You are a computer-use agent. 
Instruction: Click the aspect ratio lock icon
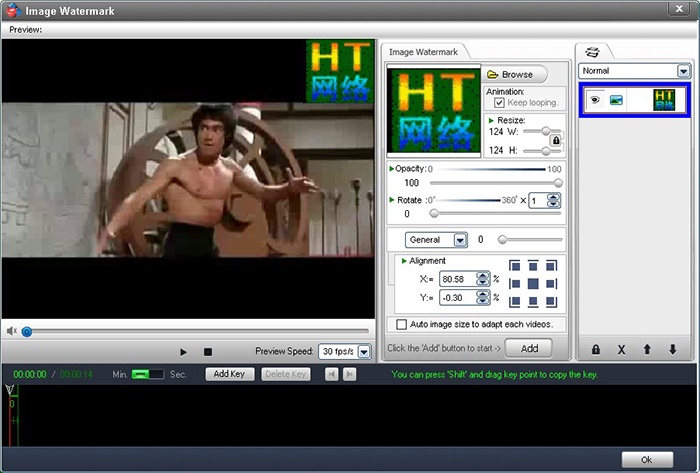pos(556,142)
